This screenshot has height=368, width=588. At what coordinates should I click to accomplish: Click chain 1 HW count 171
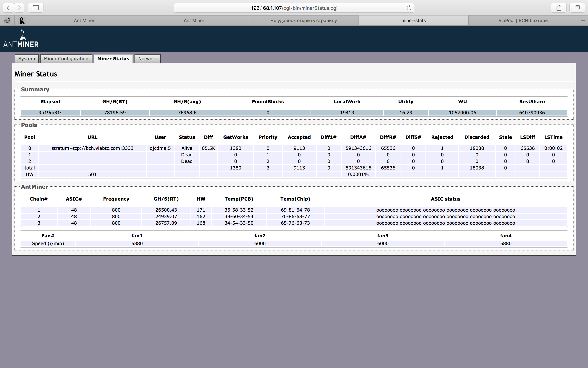(201, 210)
